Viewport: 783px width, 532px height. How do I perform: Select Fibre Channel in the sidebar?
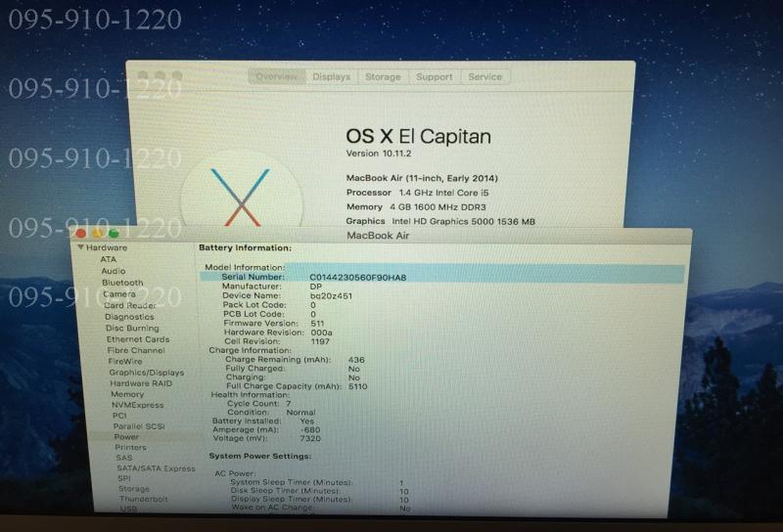pyautogui.click(x=136, y=350)
